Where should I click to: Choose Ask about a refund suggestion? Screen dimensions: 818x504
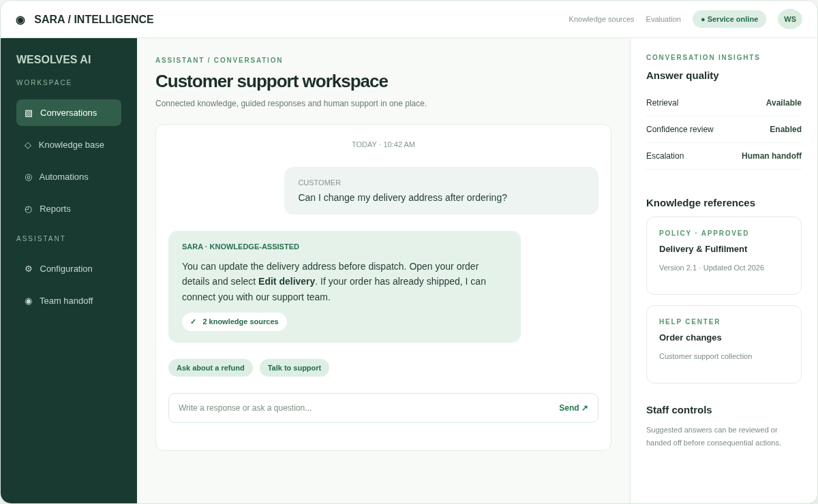(211, 368)
